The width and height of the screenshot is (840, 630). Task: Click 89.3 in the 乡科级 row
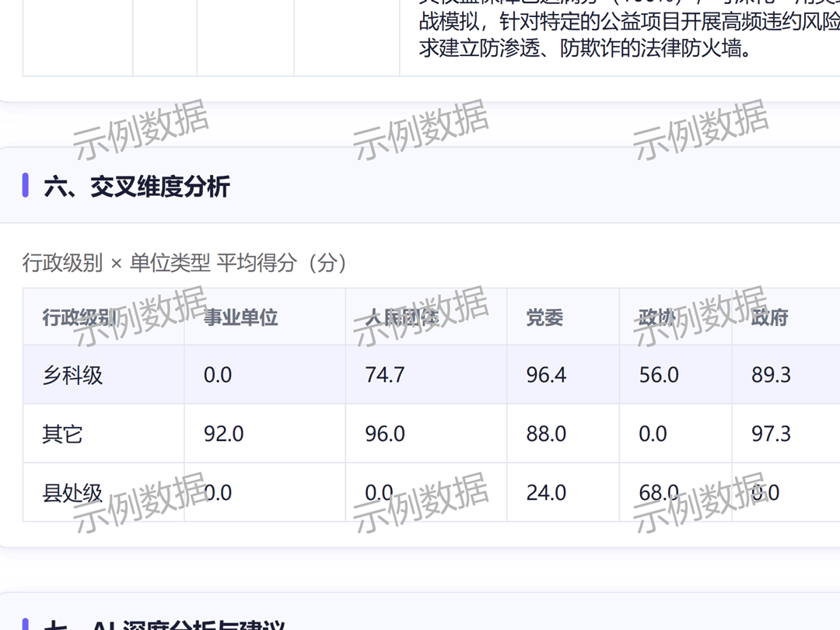coord(771,375)
